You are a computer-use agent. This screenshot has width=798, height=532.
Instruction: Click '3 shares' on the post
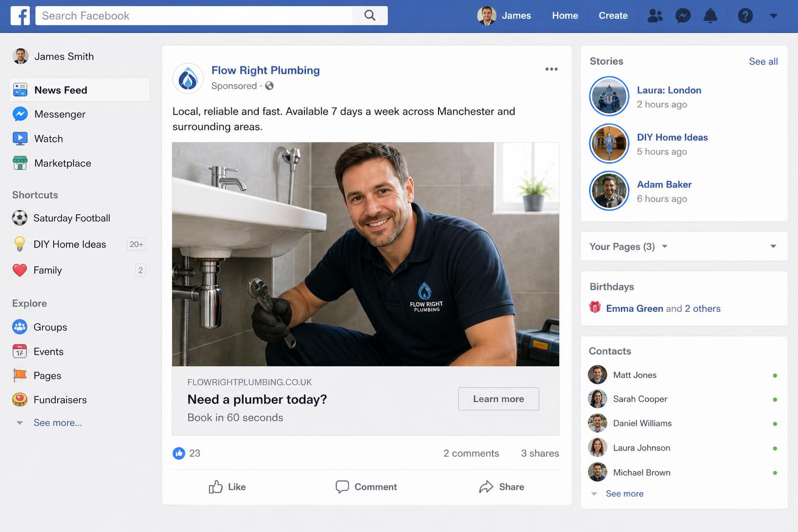(540, 453)
